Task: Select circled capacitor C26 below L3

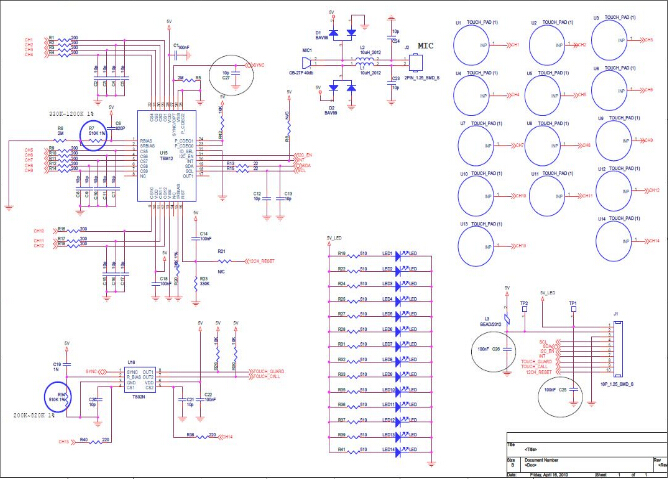Action: pos(507,349)
